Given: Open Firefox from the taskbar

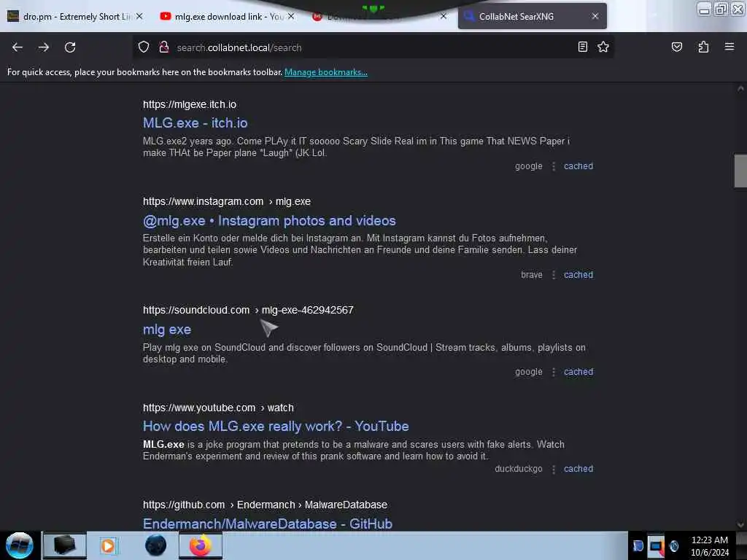Looking at the screenshot, I should point(200,545).
